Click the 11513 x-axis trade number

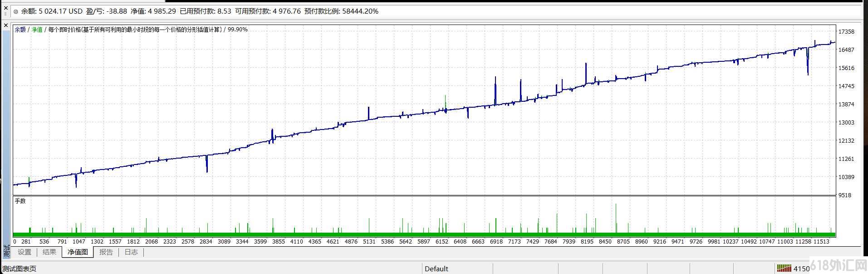click(x=821, y=242)
